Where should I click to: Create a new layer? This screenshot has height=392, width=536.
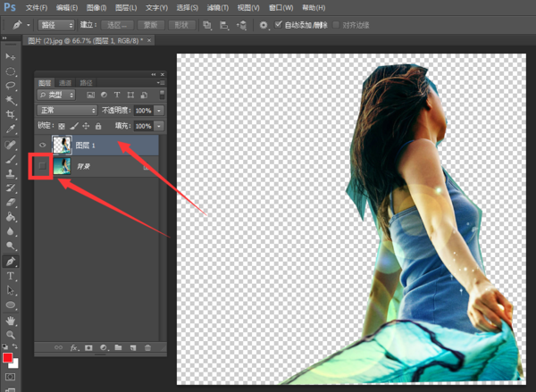point(133,347)
